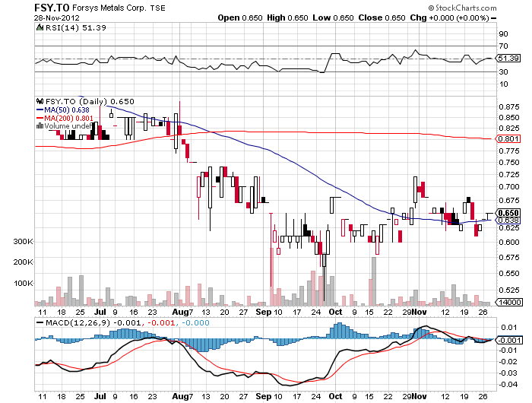Viewport: 532px width, 403px height.
Task: Open the StockCharts.com copyright link
Action: 462,8
